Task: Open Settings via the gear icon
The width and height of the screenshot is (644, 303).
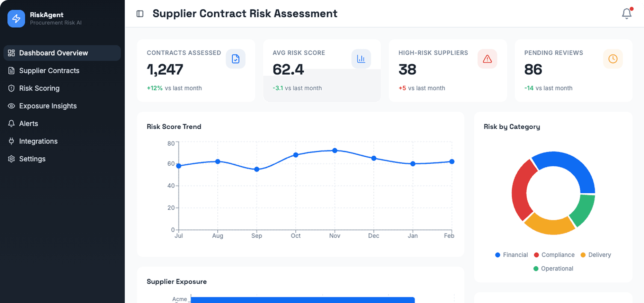Action: (x=11, y=159)
